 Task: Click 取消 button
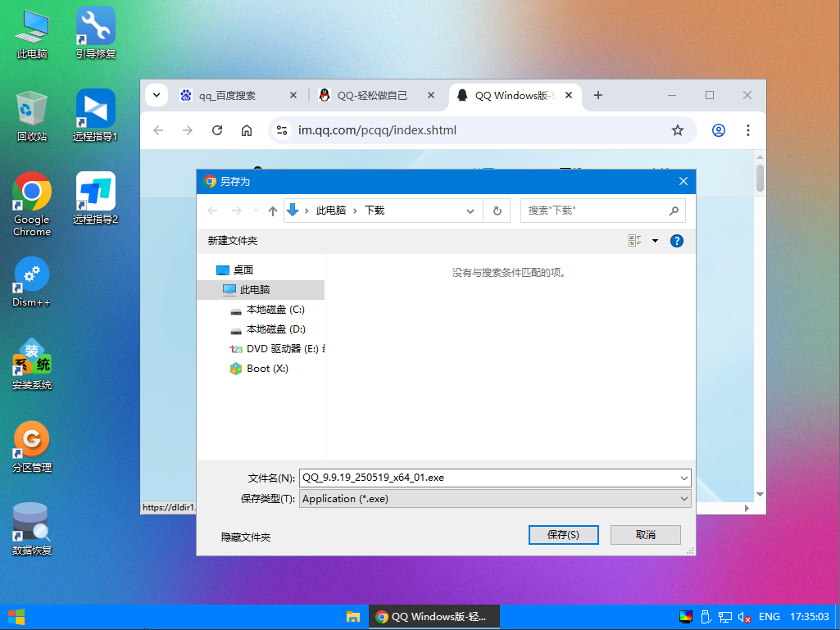[x=646, y=535]
